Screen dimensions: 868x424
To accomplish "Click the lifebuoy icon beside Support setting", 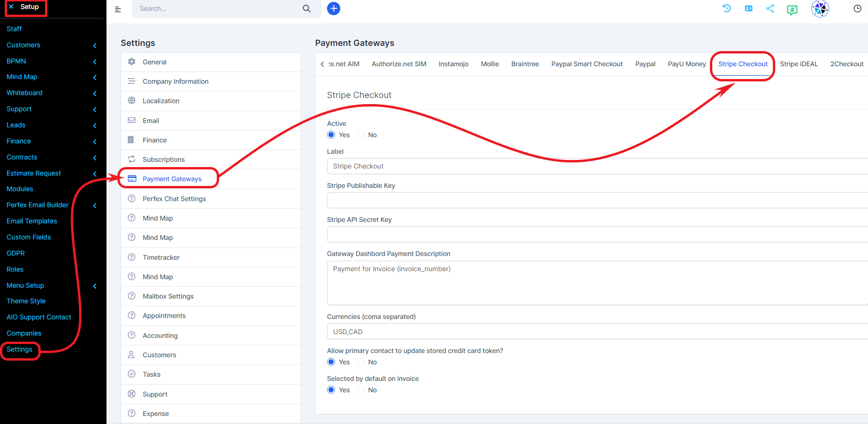I will (x=132, y=394).
